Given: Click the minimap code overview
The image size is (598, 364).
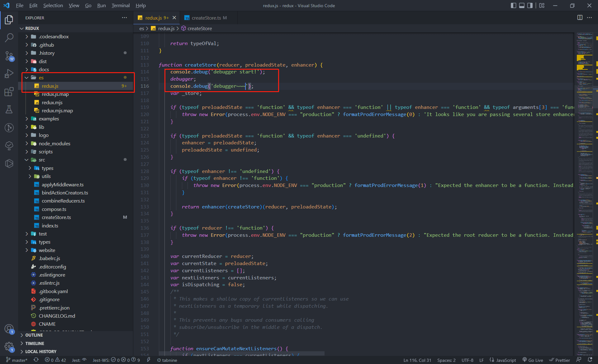Looking at the screenshot, I should 584,194.
